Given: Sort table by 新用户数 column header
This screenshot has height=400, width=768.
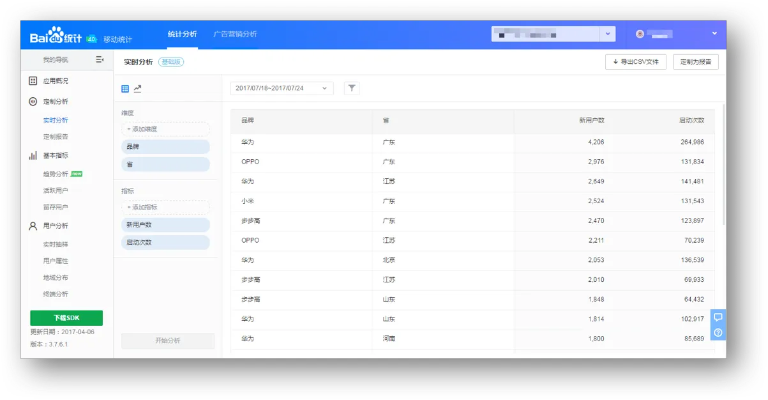Looking at the screenshot, I should pyautogui.click(x=590, y=120).
